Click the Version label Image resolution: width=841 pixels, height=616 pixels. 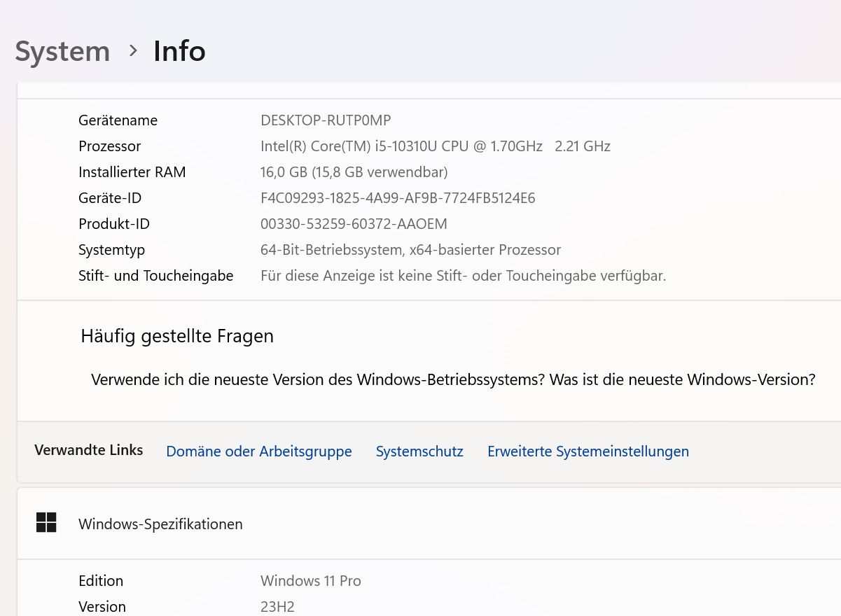click(x=102, y=607)
